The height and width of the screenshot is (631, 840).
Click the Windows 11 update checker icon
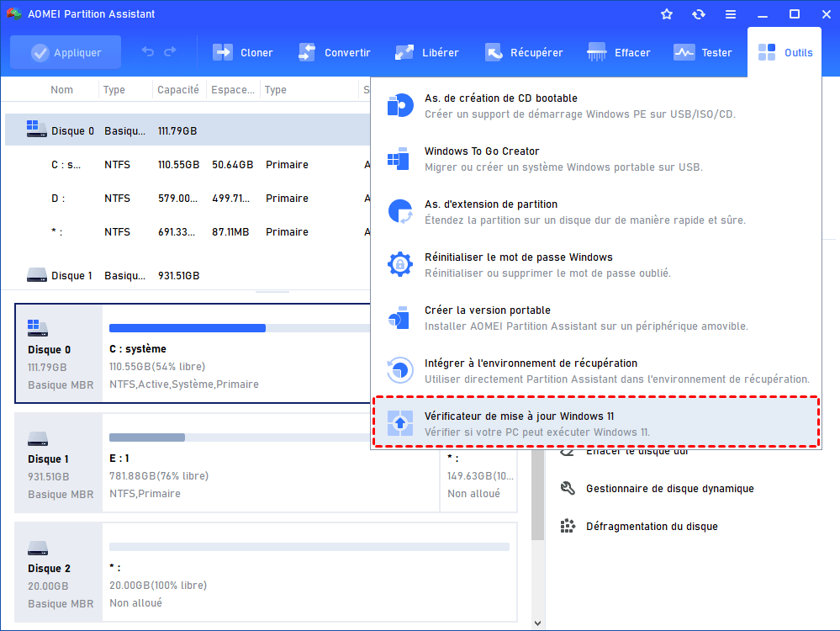400,423
